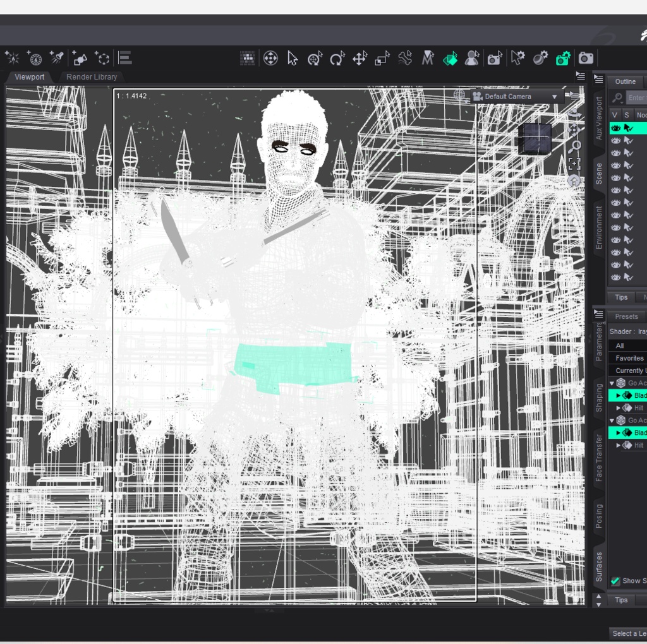This screenshot has height=644, width=647.
Task: Expand the first highlighted Blad... surface
Action: tap(618, 395)
